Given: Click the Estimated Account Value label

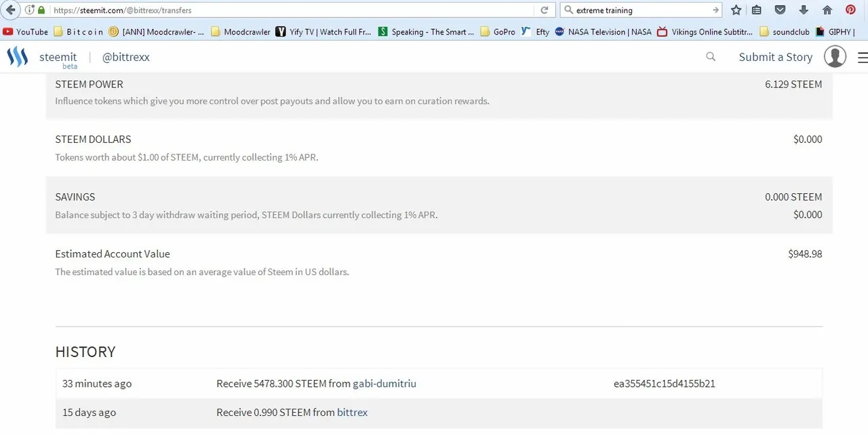Looking at the screenshot, I should coord(113,253).
